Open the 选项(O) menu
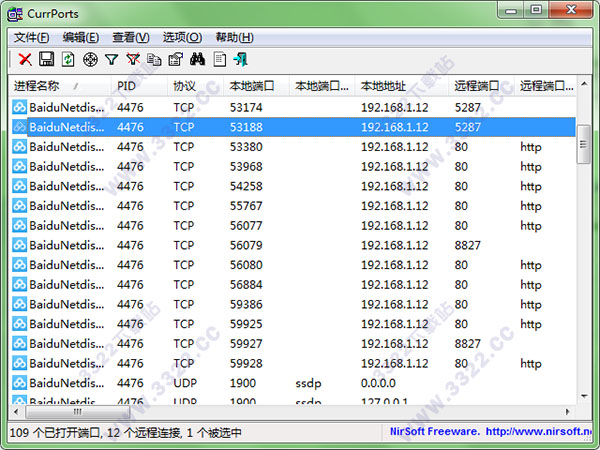Viewport: 600px width, 450px height. pyautogui.click(x=182, y=38)
